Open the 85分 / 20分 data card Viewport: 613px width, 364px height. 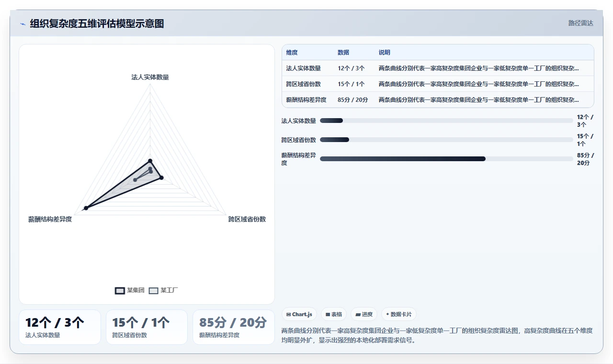[234, 327]
